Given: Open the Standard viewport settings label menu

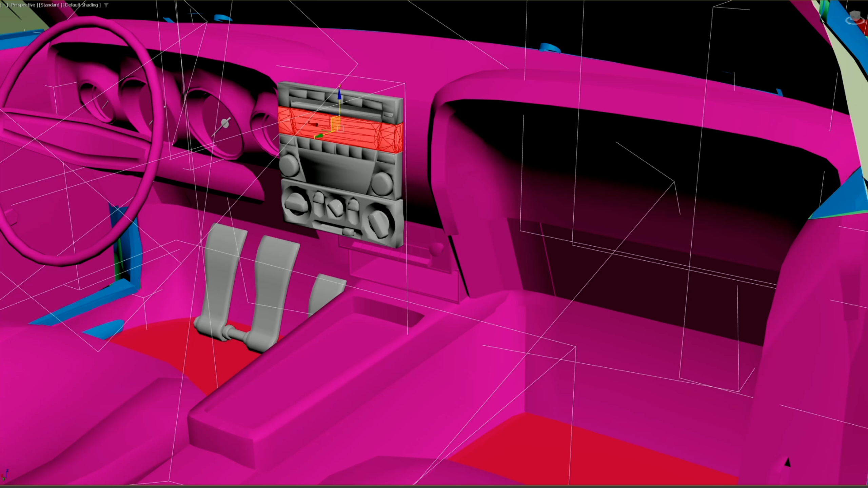Looking at the screenshot, I should pyautogui.click(x=51, y=5).
